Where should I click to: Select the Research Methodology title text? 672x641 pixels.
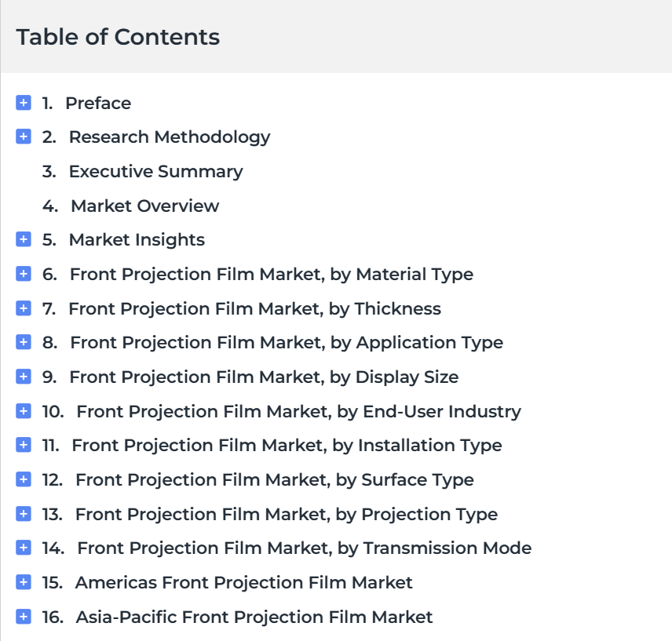point(170,137)
